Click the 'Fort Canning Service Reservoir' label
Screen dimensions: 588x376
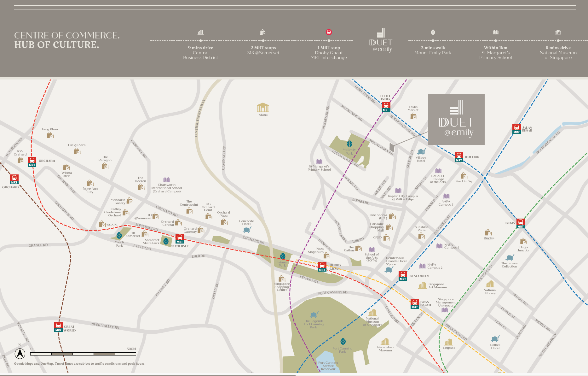click(328, 366)
